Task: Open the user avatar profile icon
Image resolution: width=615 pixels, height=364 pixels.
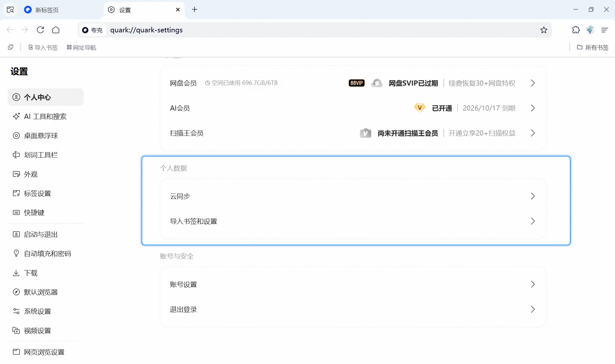Action: [x=590, y=30]
